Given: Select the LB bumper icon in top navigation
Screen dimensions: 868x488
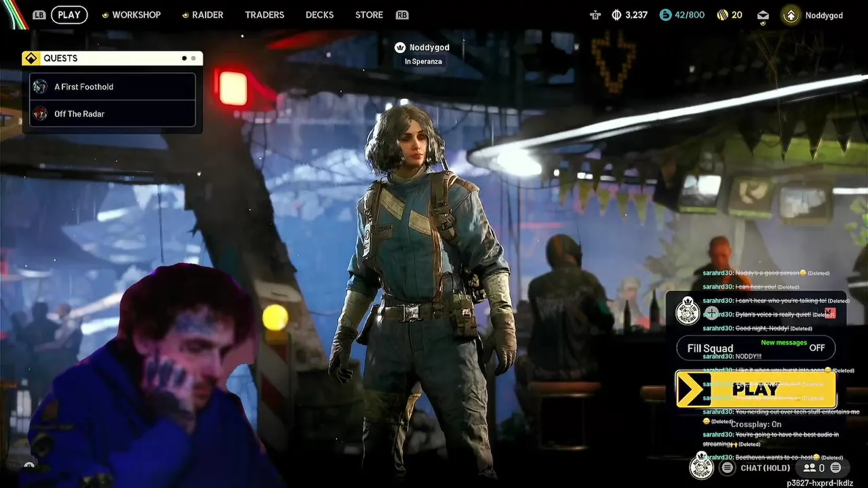Looking at the screenshot, I should click(39, 15).
